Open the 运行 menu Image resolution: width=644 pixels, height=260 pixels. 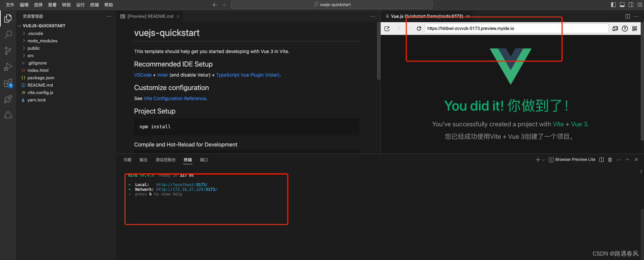(x=80, y=5)
